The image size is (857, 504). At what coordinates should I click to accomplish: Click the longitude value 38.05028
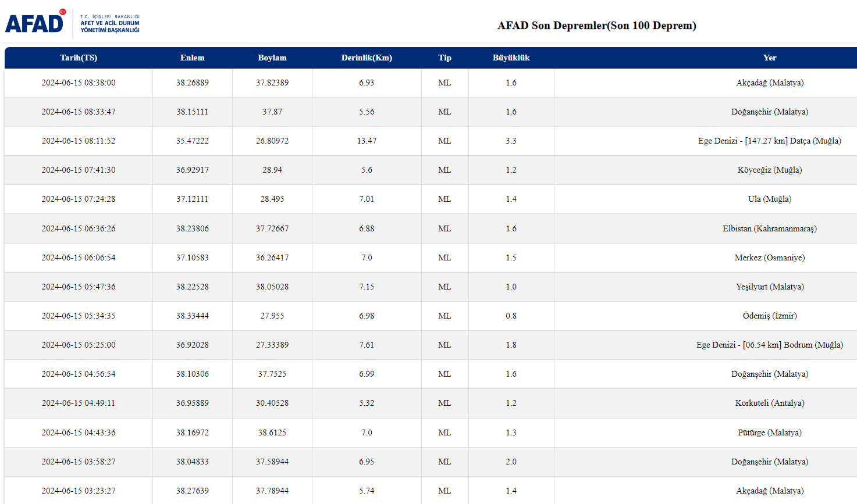click(272, 287)
